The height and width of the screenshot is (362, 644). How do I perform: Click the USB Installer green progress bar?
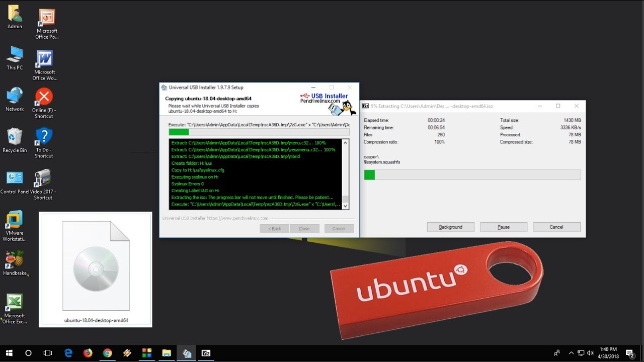pos(259,132)
